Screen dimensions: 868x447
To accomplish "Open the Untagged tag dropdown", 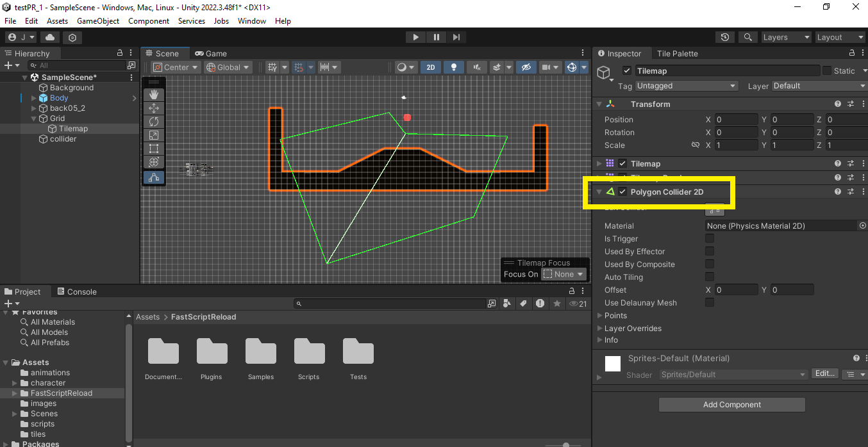I will pyautogui.click(x=686, y=85).
